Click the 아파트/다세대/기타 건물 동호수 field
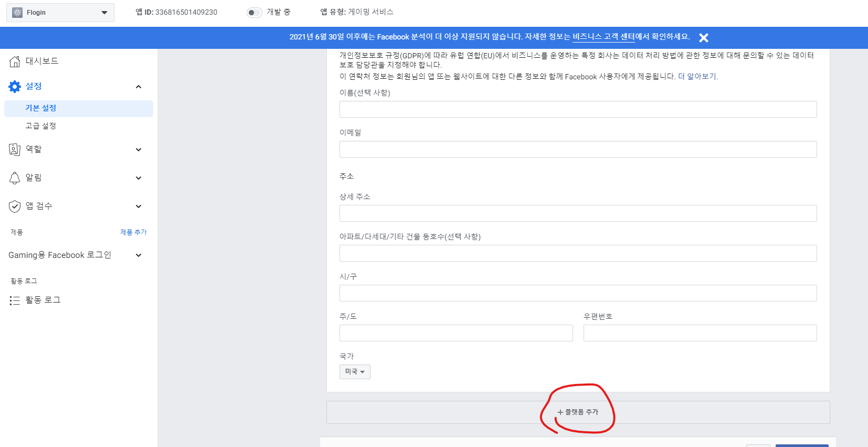 click(578, 253)
